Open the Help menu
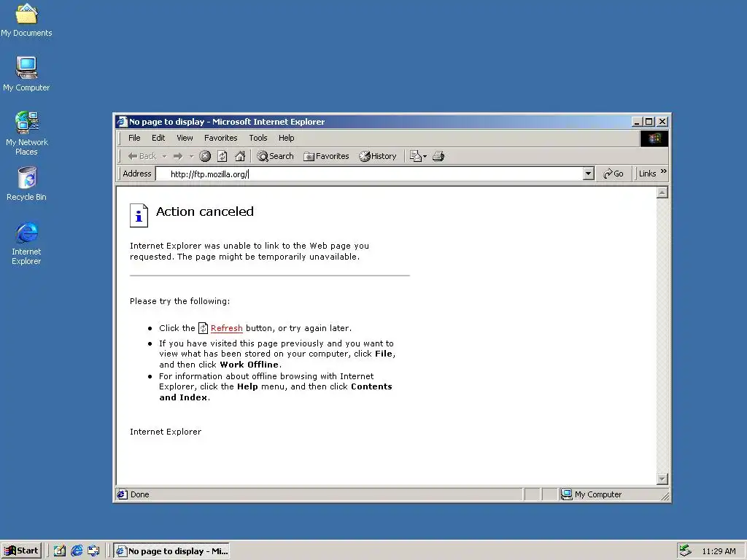The height and width of the screenshot is (560, 747). pyautogui.click(x=286, y=138)
